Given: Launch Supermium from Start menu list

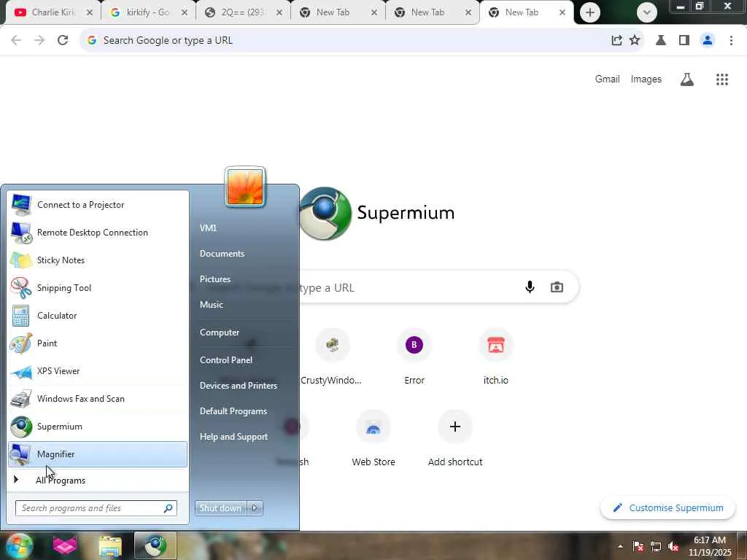Looking at the screenshot, I should [x=98, y=426].
